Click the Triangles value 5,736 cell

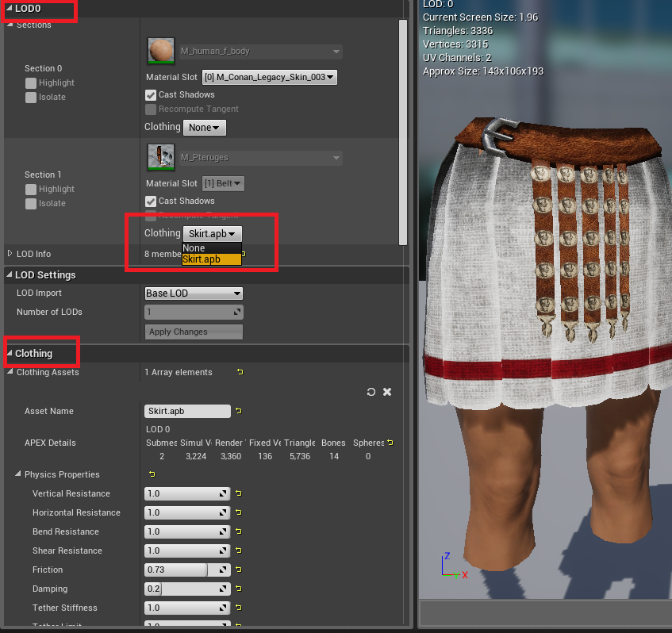click(300, 456)
